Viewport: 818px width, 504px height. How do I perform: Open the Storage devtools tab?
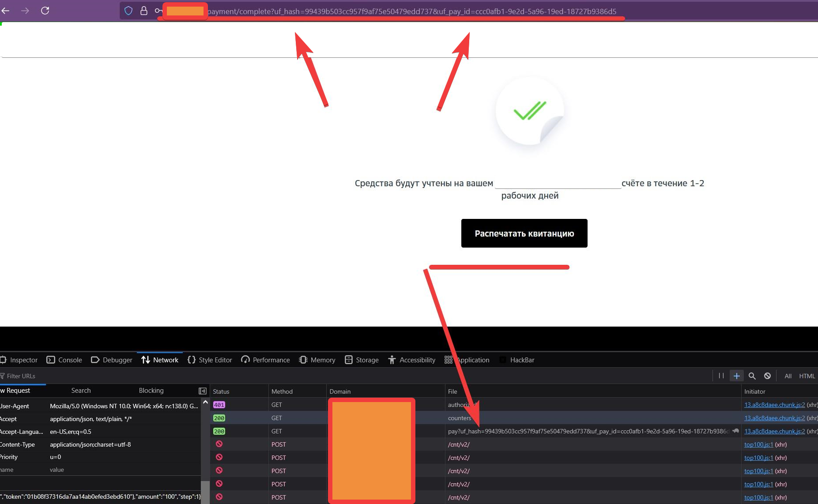(362, 360)
